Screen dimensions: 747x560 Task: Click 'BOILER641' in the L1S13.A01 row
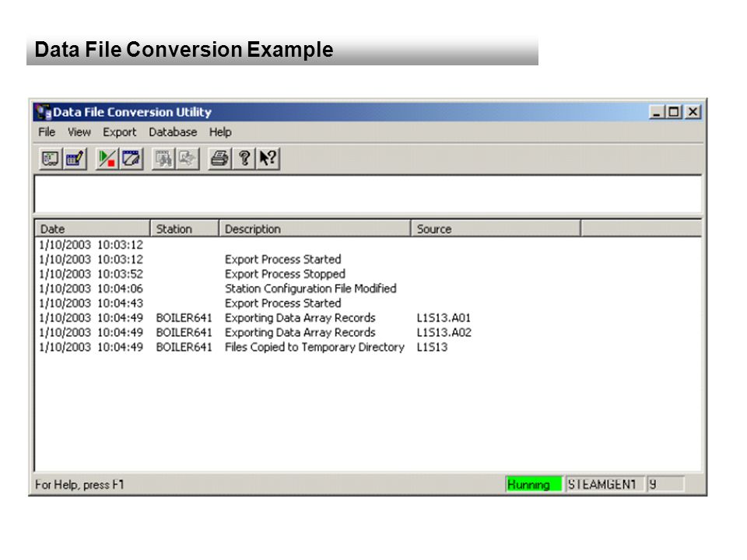pos(184,318)
